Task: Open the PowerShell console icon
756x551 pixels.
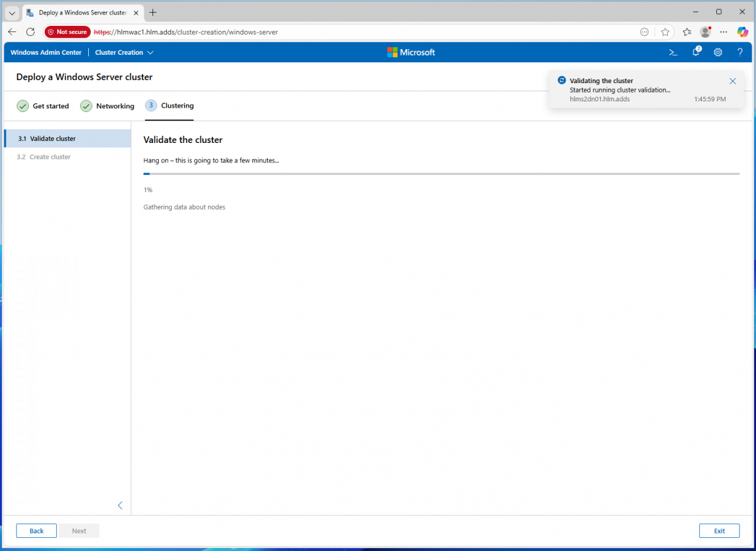Action: 673,52
